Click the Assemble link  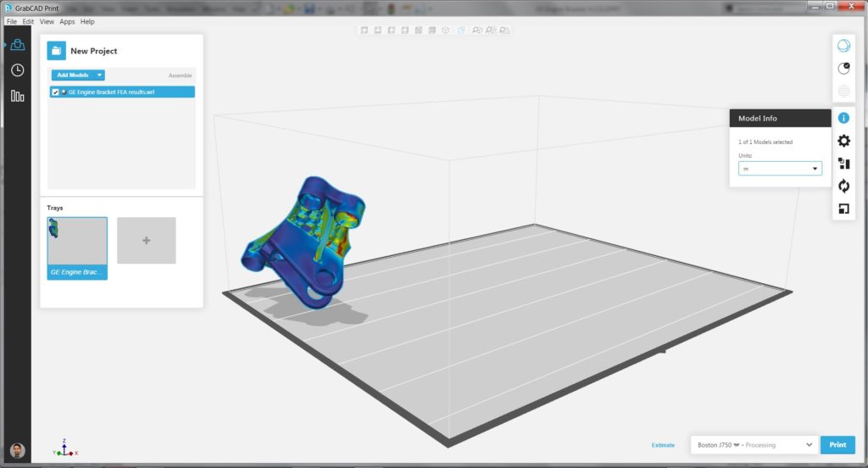181,75
